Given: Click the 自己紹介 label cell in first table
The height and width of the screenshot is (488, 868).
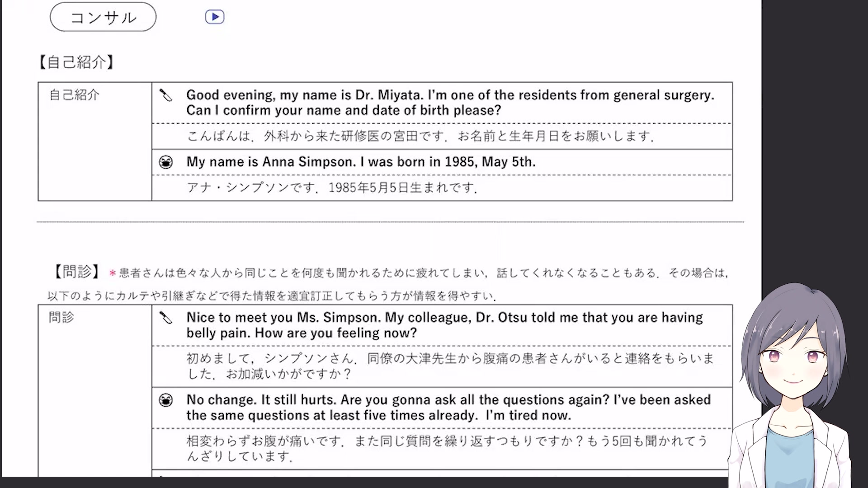Looking at the screenshot, I should (74, 95).
